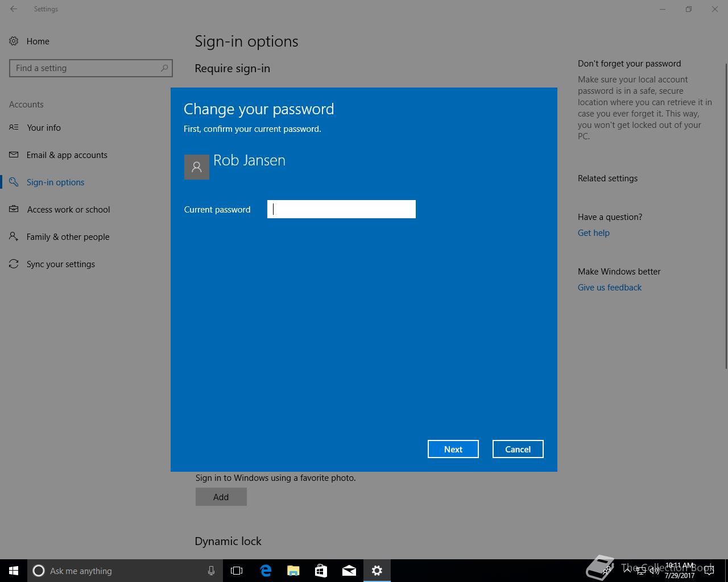Click the briefcase icon for work access
This screenshot has width=728, height=582.
coord(14,209)
